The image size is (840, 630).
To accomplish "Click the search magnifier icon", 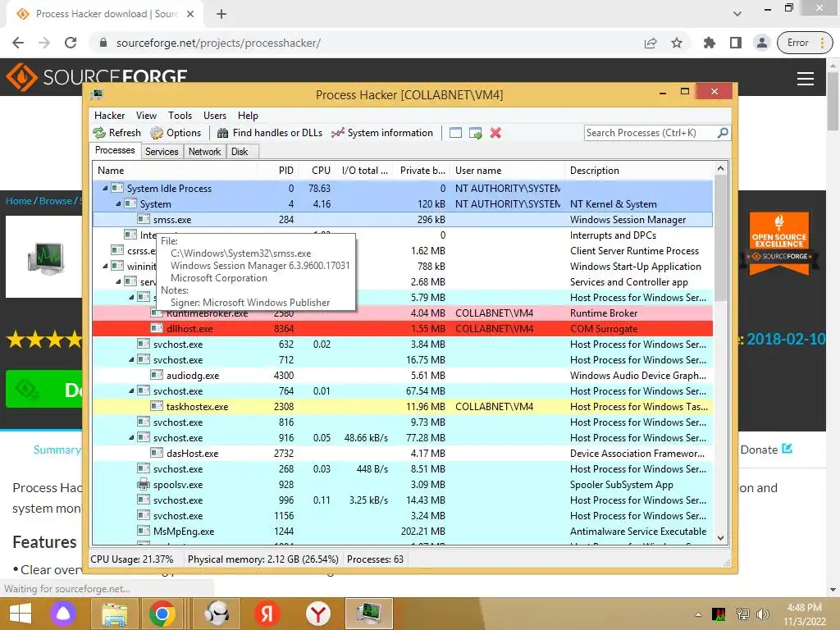I will pos(723,132).
